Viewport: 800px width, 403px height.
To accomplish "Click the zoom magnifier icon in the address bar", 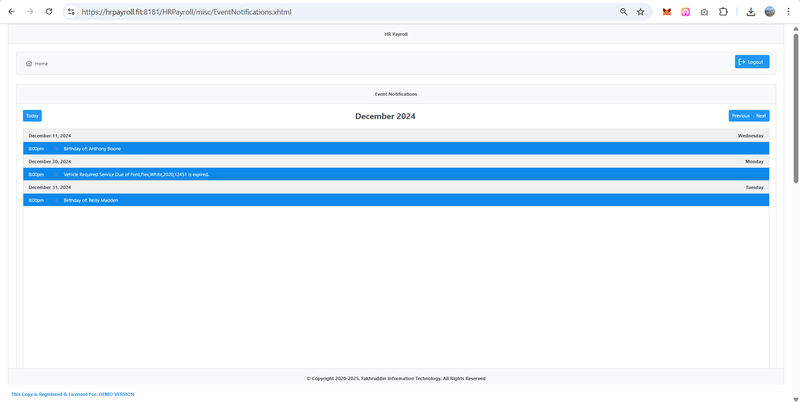I will coord(624,12).
